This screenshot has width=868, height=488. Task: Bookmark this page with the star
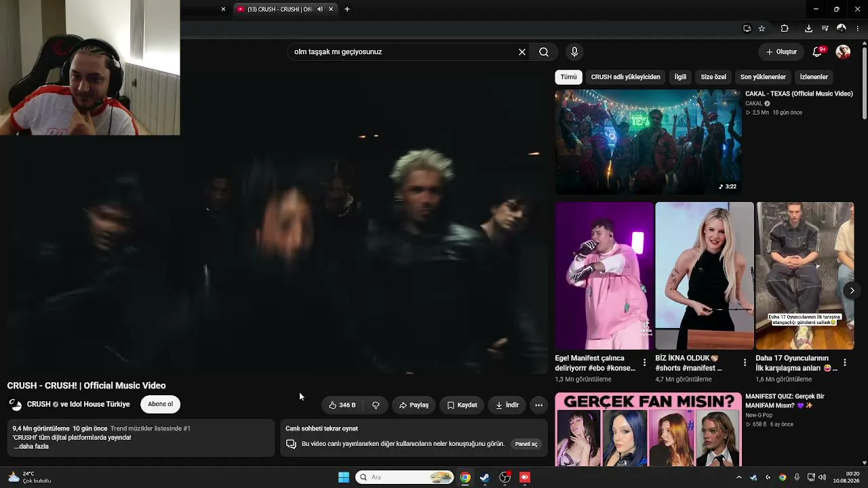[762, 28]
